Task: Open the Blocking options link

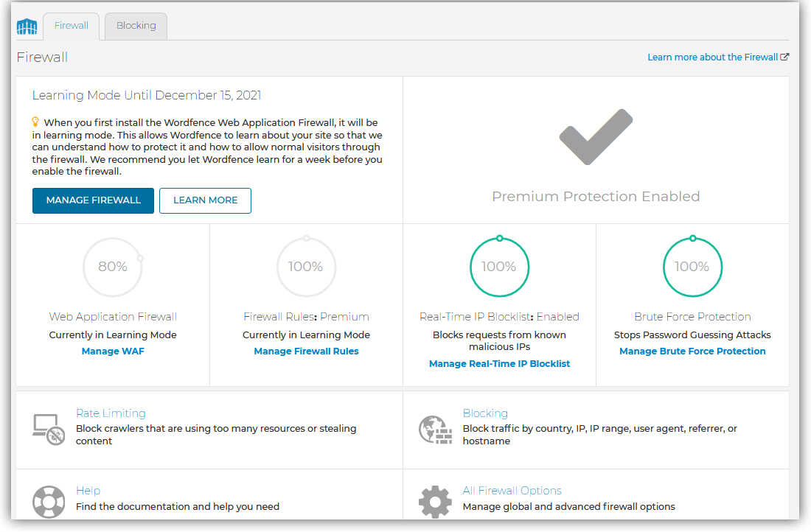Action: tap(485, 413)
